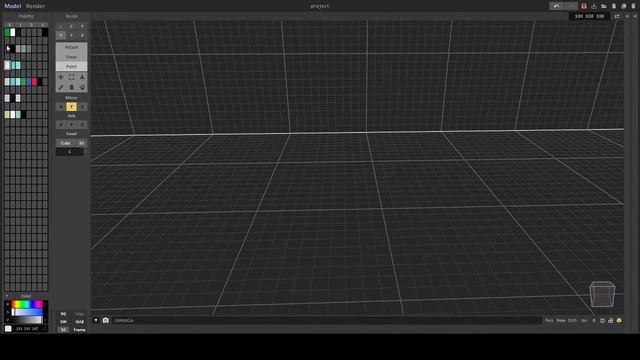The image size is (640, 360).
Task: Click the view orientation cube
Action: point(602,294)
